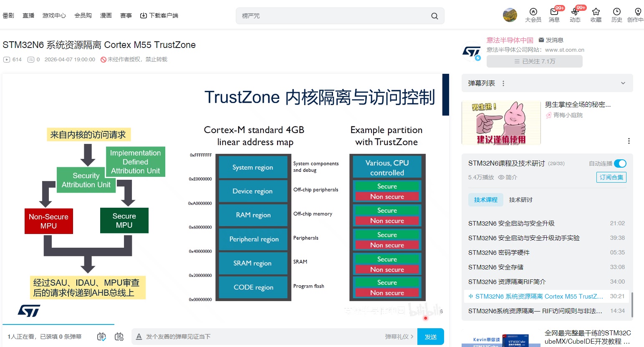Open the 直播 live navigation item

(x=28, y=15)
